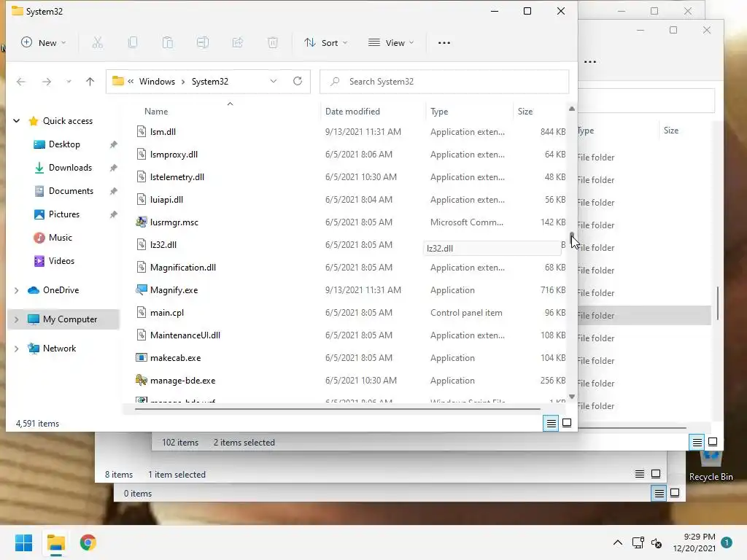The width and height of the screenshot is (747, 560).
Task: Open the Sort dropdown menu
Action: pos(326,43)
